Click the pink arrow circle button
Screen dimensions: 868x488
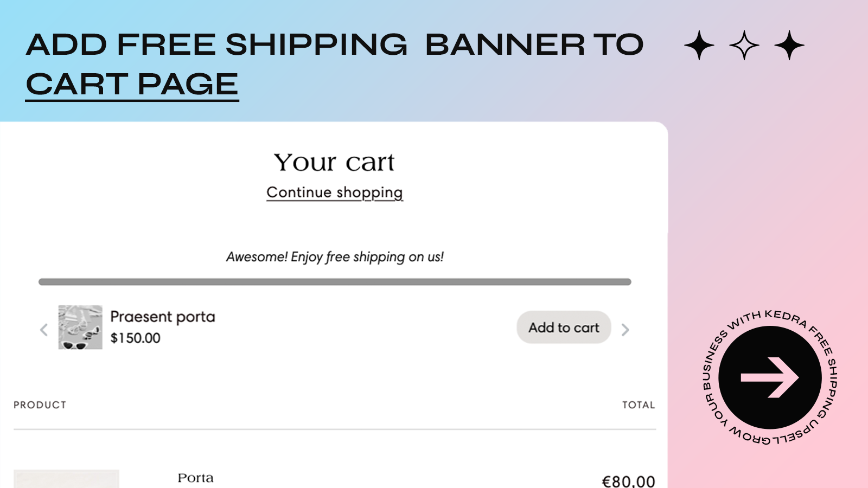point(770,377)
